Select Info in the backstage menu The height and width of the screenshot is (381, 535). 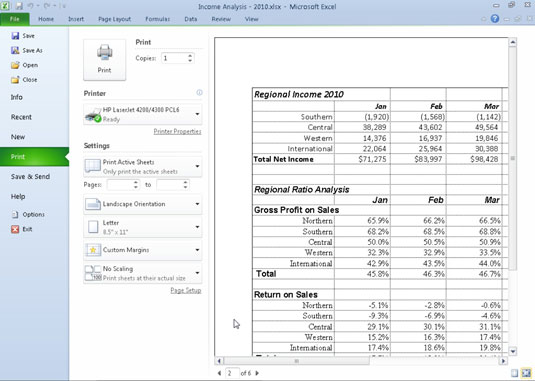pos(17,97)
